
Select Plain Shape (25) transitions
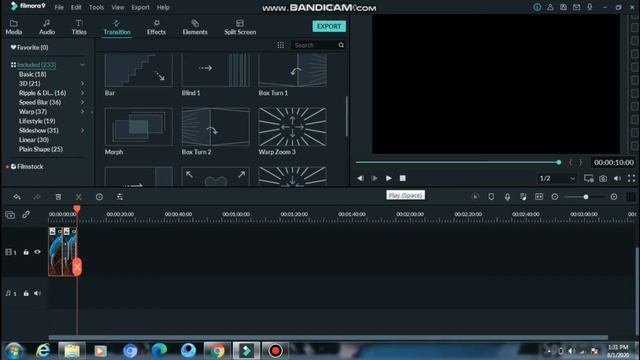point(40,149)
